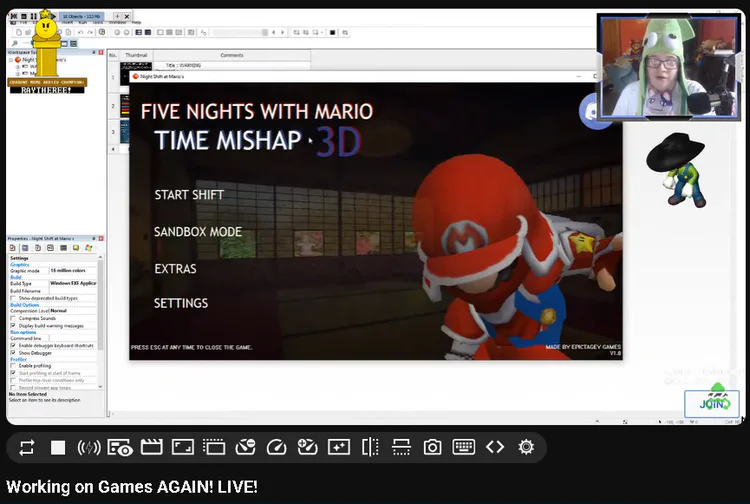Open Graphic mode 16 million colors dropdown
Image resolution: width=750 pixels, height=504 pixels.
73,271
